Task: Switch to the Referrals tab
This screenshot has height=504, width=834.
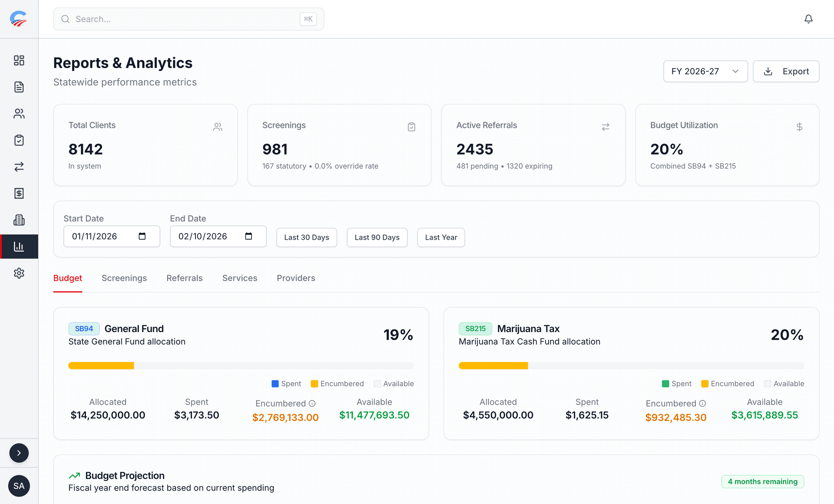Action: 185,278
